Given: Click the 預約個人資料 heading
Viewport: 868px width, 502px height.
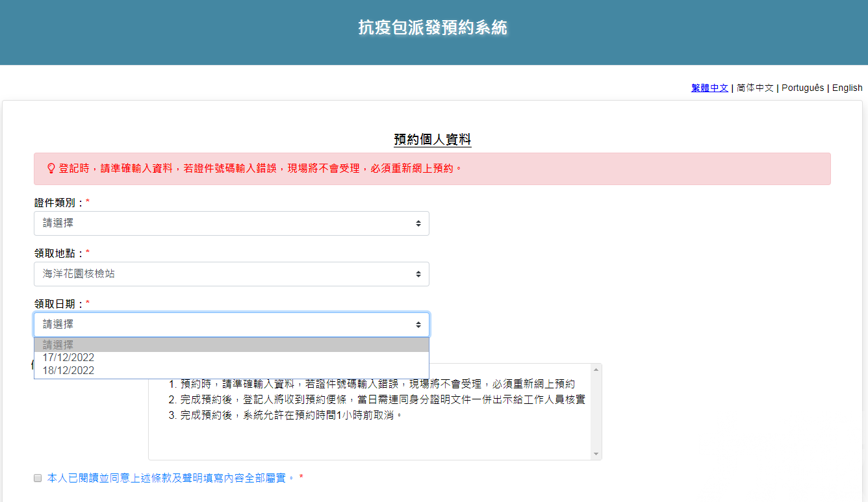Looking at the screenshot, I should pos(433,140).
